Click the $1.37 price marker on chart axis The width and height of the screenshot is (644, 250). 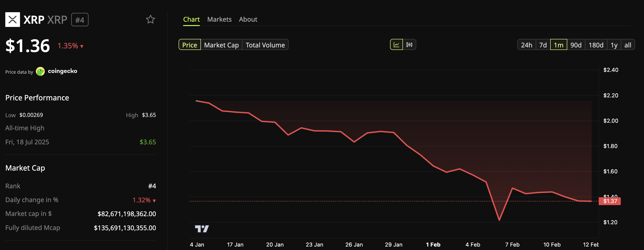point(610,201)
